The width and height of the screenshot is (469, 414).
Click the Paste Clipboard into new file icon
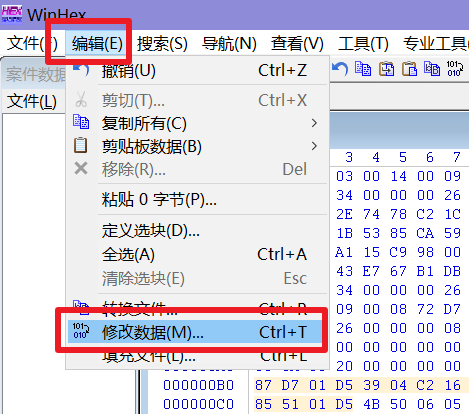tap(409, 69)
